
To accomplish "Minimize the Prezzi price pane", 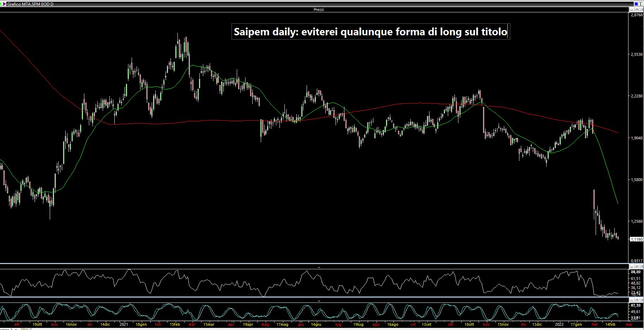I will point(632,10).
